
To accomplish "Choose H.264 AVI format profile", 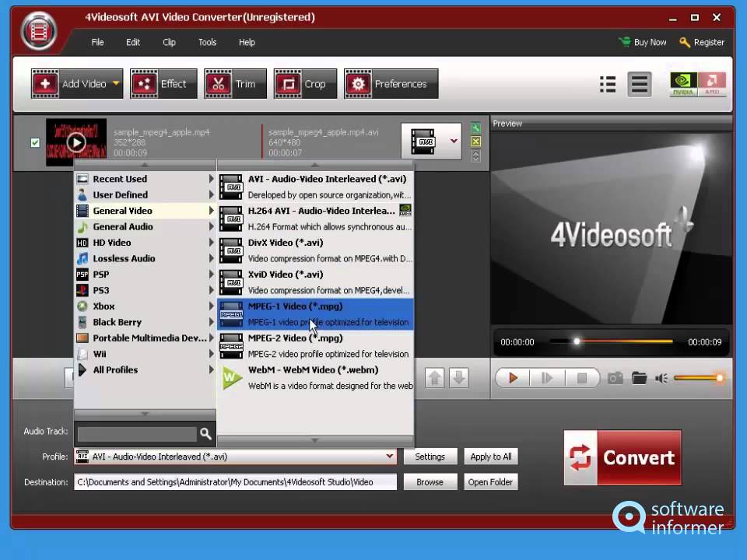I will 315,219.
